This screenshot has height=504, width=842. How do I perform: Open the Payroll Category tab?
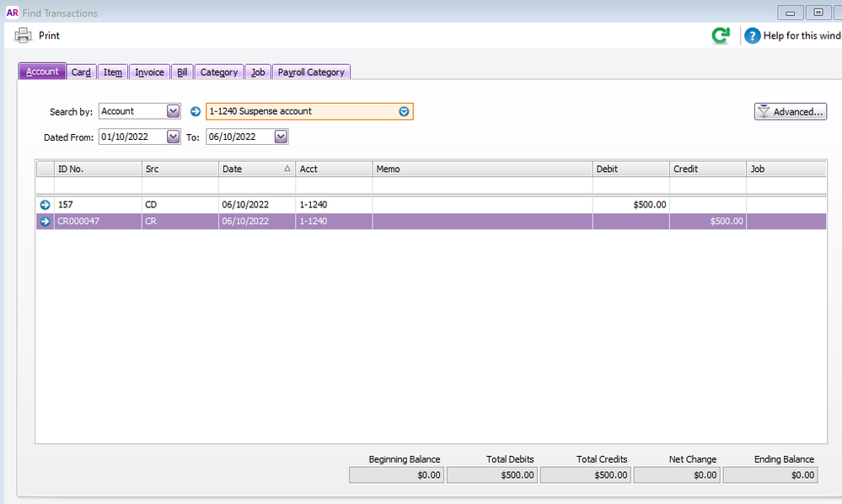[x=311, y=72]
